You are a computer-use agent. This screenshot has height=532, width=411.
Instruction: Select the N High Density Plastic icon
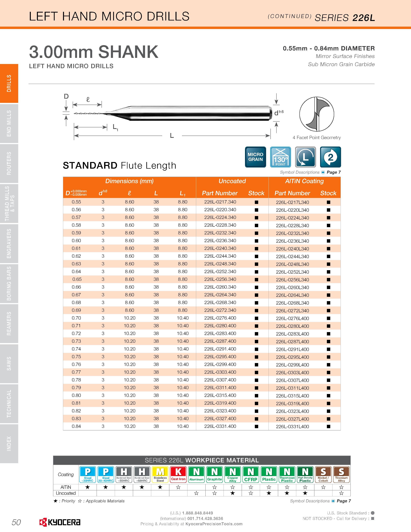(x=305, y=474)
